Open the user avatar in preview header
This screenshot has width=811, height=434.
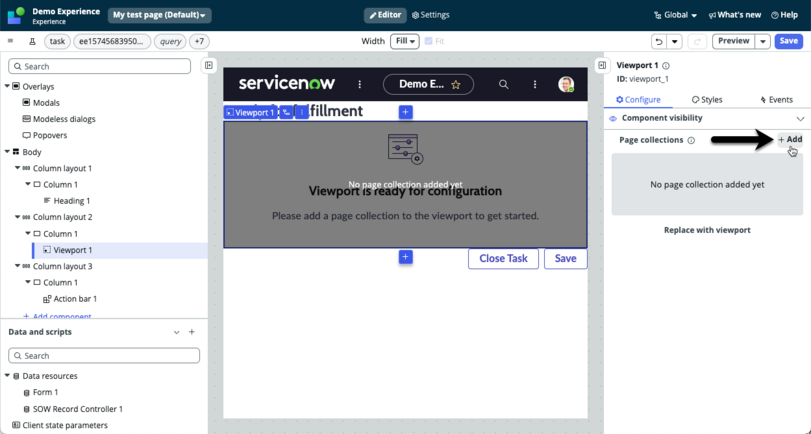pos(566,84)
